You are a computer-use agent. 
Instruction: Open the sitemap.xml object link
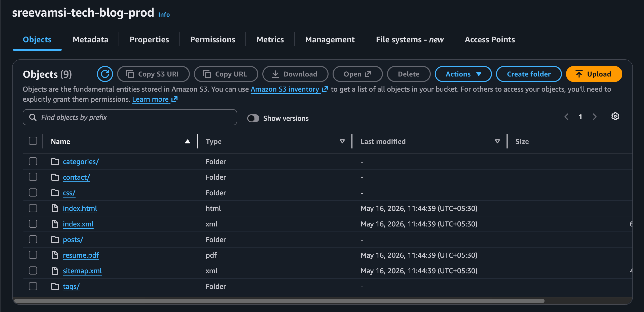pyautogui.click(x=82, y=271)
